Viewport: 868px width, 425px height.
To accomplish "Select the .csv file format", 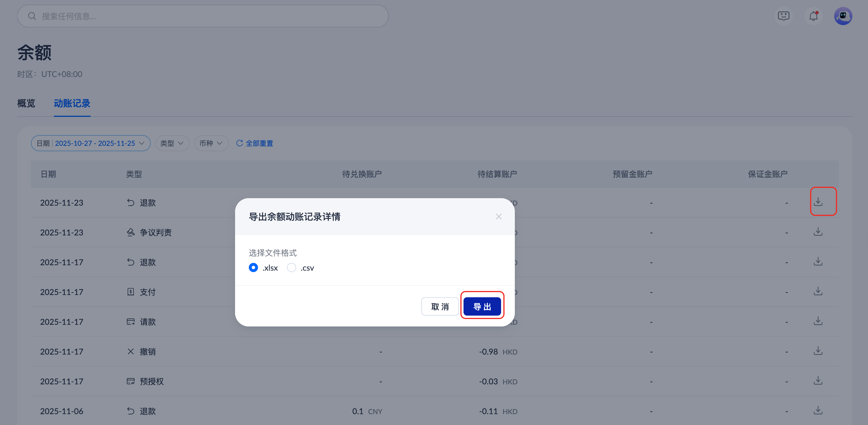I will pyautogui.click(x=292, y=268).
